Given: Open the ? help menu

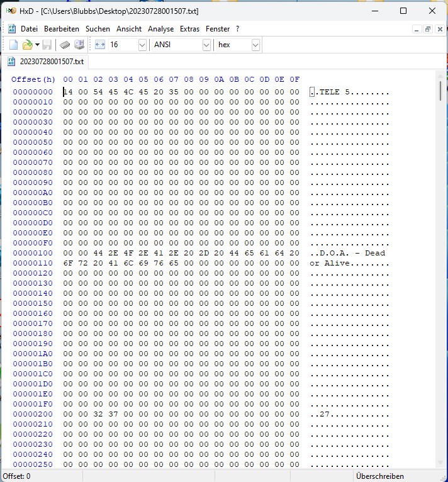Looking at the screenshot, I should point(237,29).
